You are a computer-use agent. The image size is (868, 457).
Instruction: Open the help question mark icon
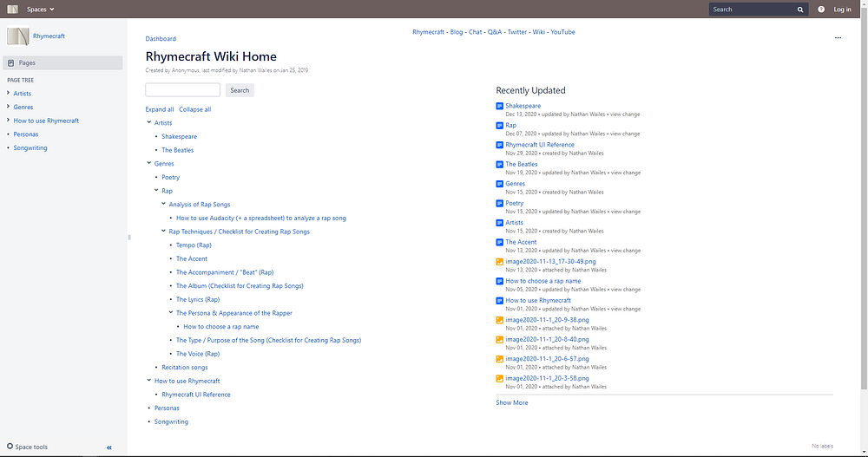[x=821, y=10]
